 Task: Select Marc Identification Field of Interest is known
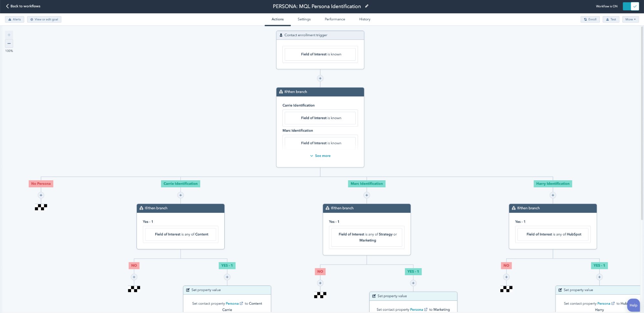click(x=320, y=143)
